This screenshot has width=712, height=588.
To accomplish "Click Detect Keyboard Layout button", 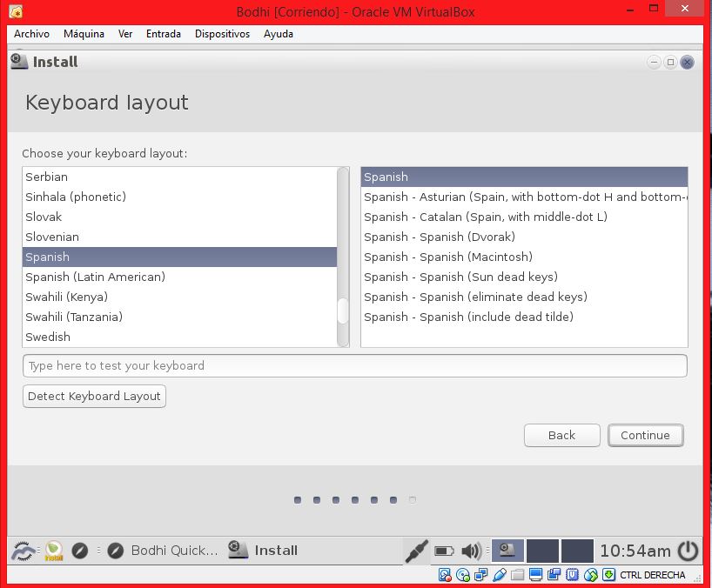I will 94,396.
